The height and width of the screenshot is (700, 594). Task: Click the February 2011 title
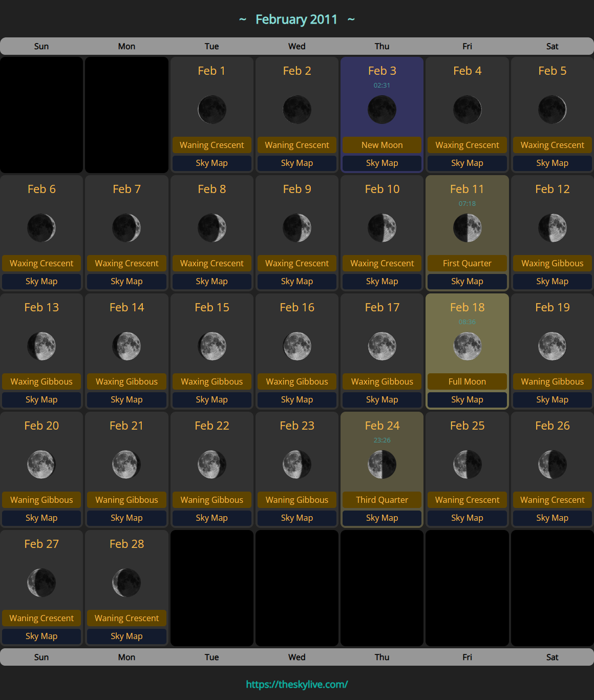tap(296, 19)
